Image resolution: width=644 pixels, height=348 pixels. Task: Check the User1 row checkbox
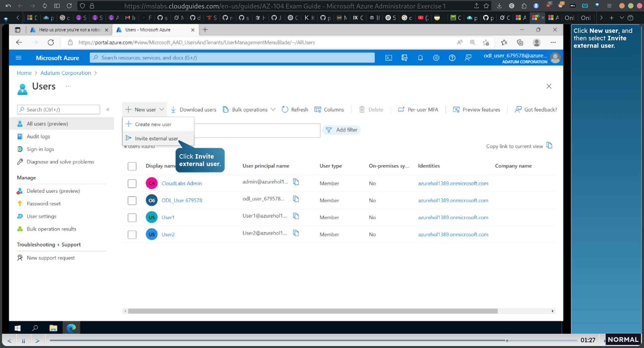pos(132,218)
